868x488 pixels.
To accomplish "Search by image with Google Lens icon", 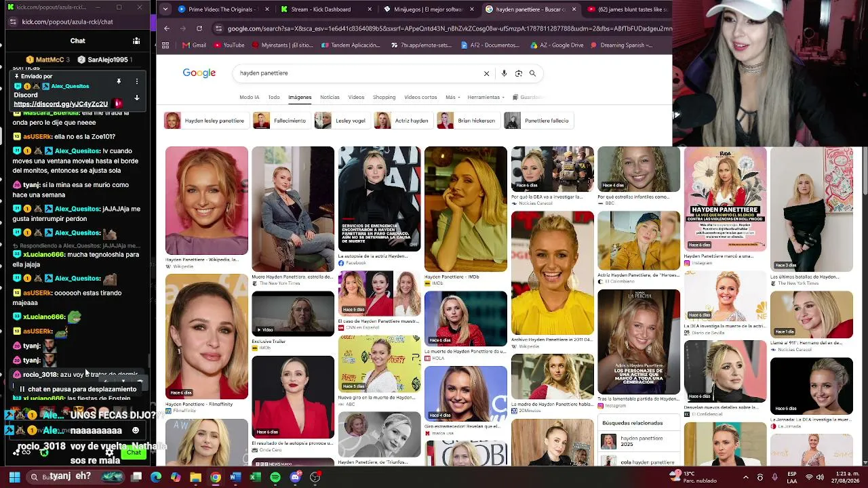I will [x=519, y=73].
